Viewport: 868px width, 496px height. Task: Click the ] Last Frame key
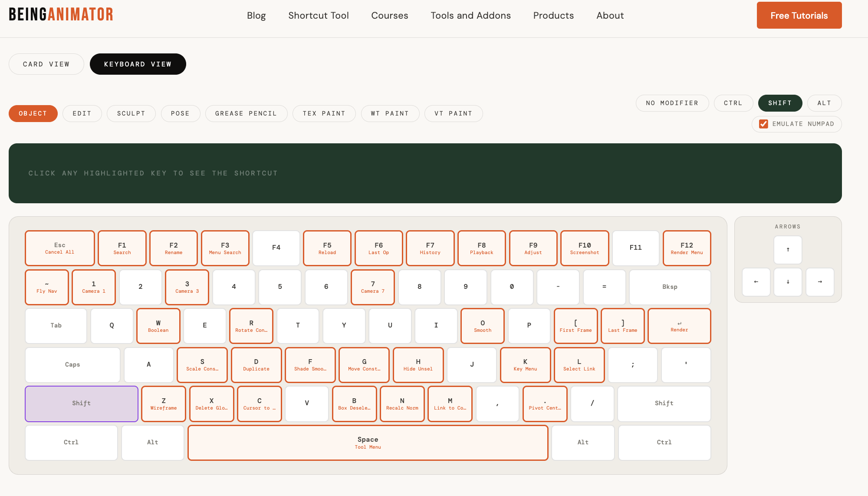coord(623,326)
